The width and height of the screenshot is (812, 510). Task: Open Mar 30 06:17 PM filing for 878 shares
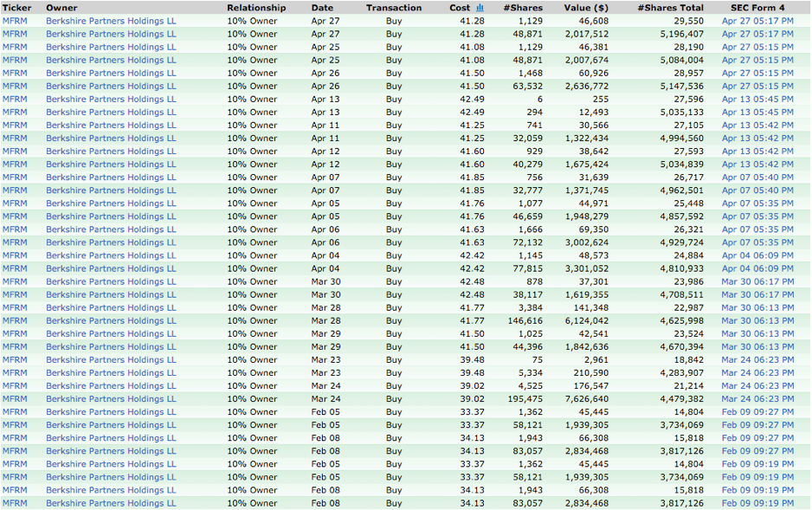[757, 281]
